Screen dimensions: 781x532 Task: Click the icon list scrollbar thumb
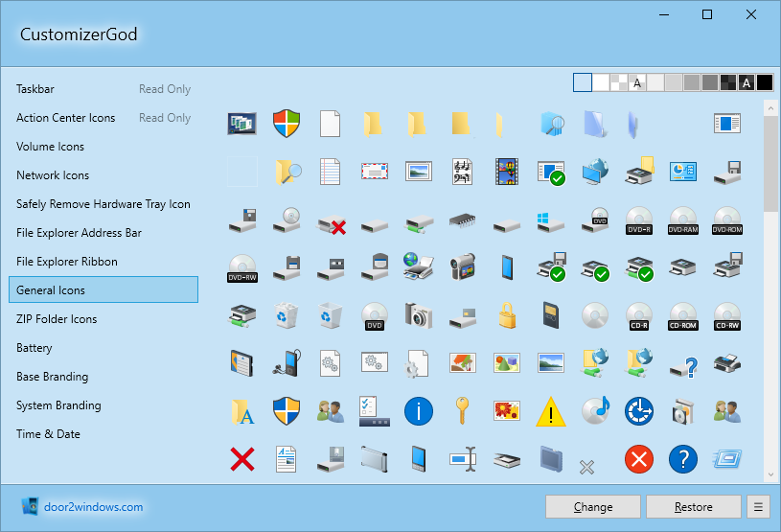771,164
